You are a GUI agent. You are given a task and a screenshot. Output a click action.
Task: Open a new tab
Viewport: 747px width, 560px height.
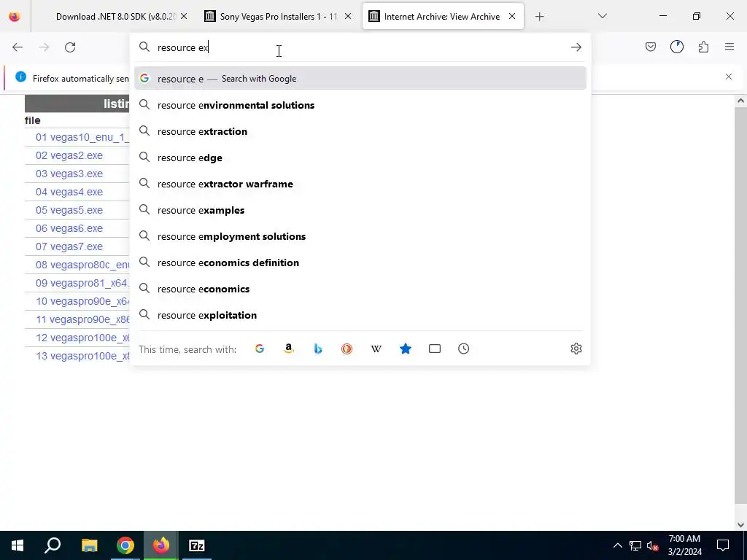pos(539,17)
